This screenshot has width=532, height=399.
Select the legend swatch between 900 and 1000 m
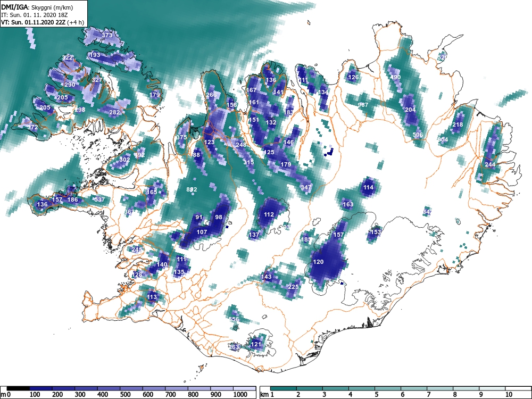222,388
